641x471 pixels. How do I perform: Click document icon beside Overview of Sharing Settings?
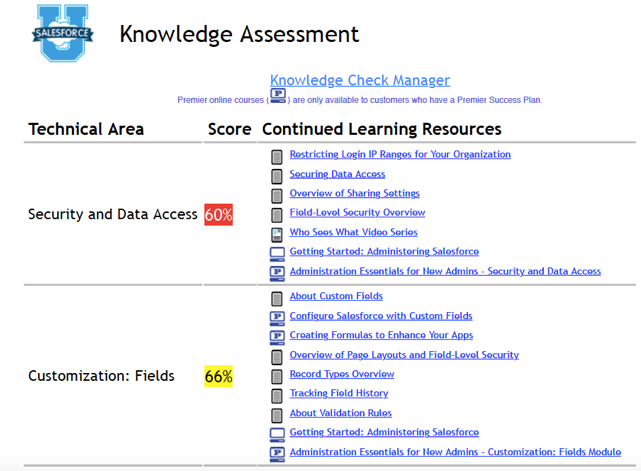pos(277,195)
